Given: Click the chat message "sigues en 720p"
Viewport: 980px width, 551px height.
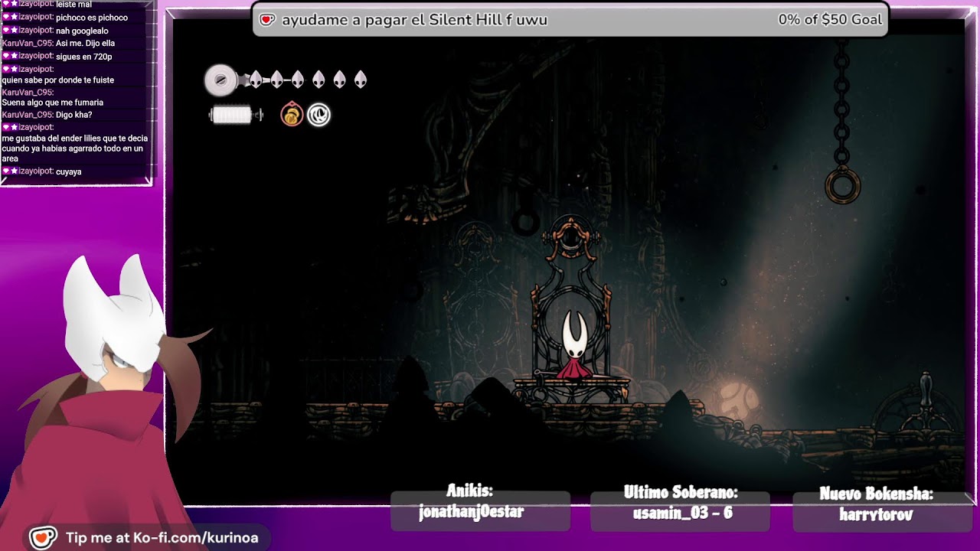Looking at the screenshot, I should (x=84, y=57).
